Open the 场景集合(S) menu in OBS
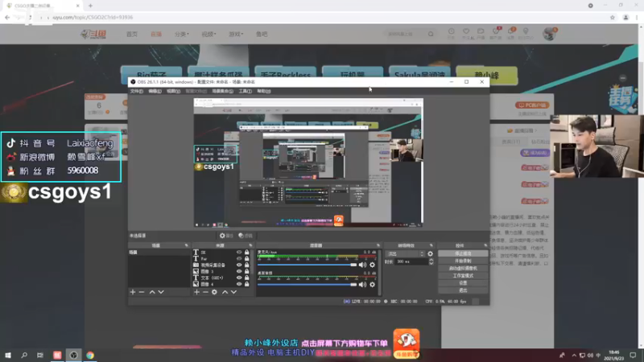The height and width of the screenshot is (362, 644). point(223,91)
